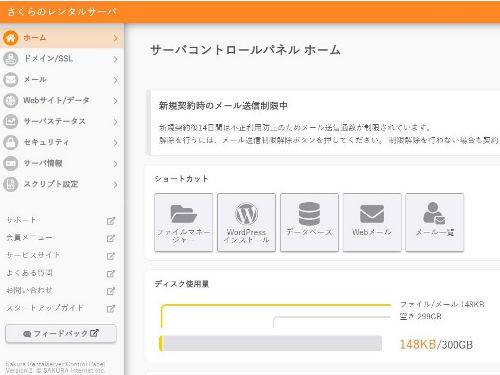The height and width of the screenshot is (375, 500).
Task: Click the 新規契約時のメール送信制限中 notice title
Action: [x=223, y=106]
